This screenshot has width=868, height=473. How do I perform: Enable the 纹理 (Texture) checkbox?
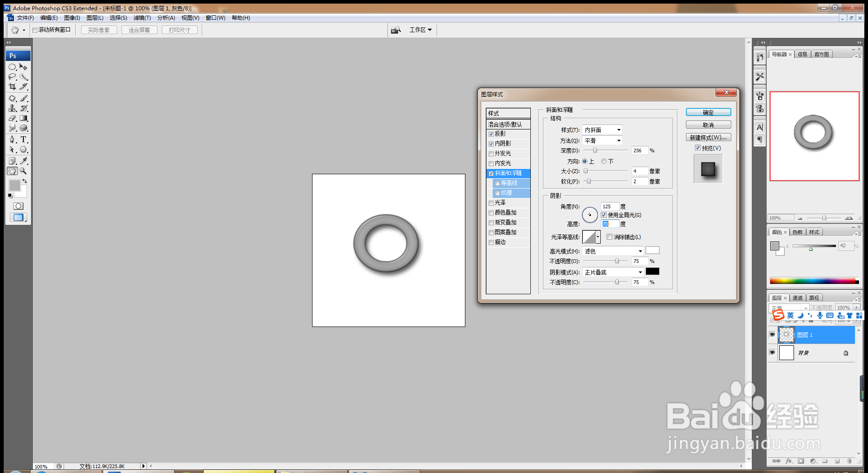point(497,193)
